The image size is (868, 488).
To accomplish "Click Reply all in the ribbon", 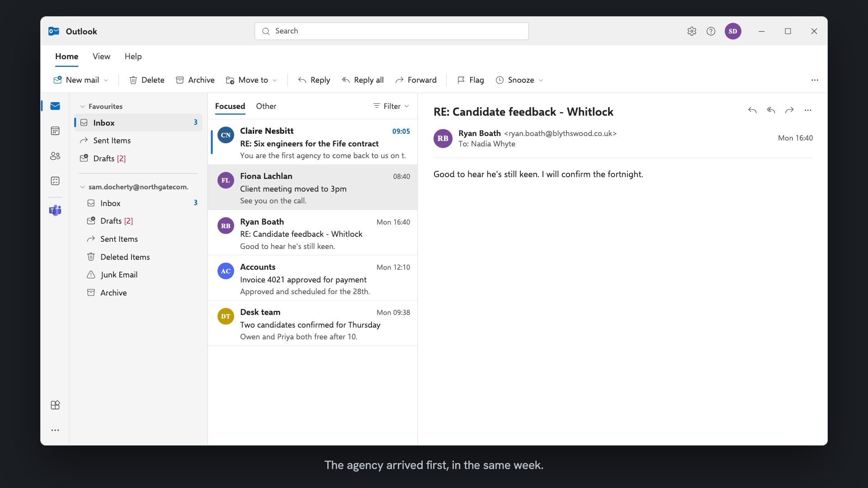I will [x=363, y=80].
